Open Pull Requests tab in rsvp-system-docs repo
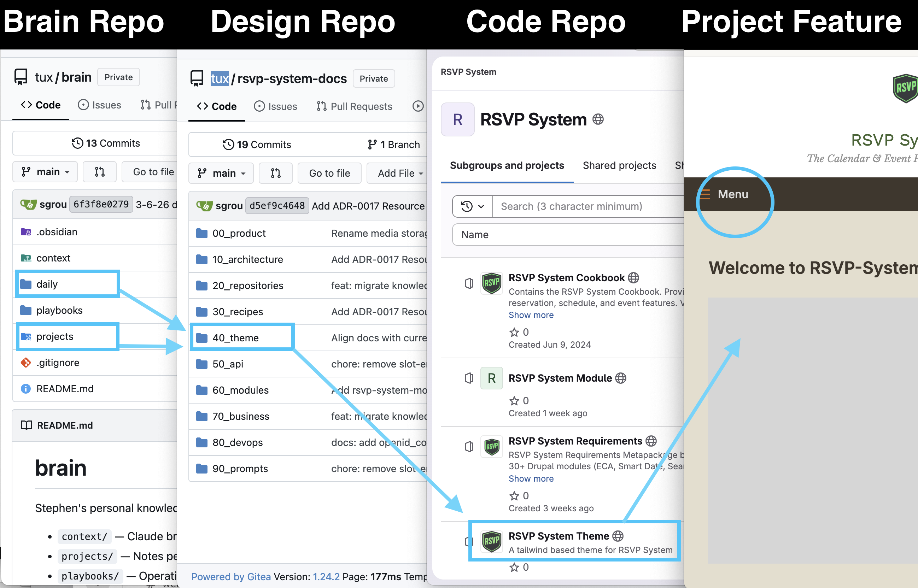Screen dimensions: 918x588 pos(354,106)
